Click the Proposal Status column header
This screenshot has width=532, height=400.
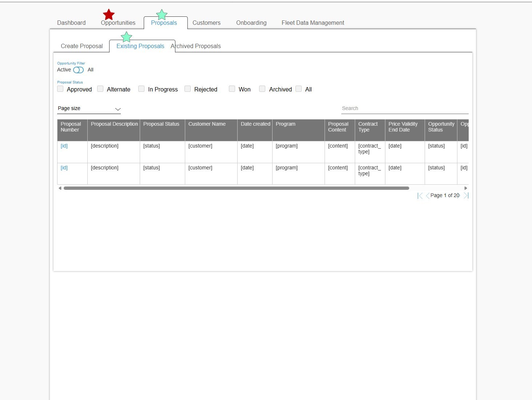(163, 130)
